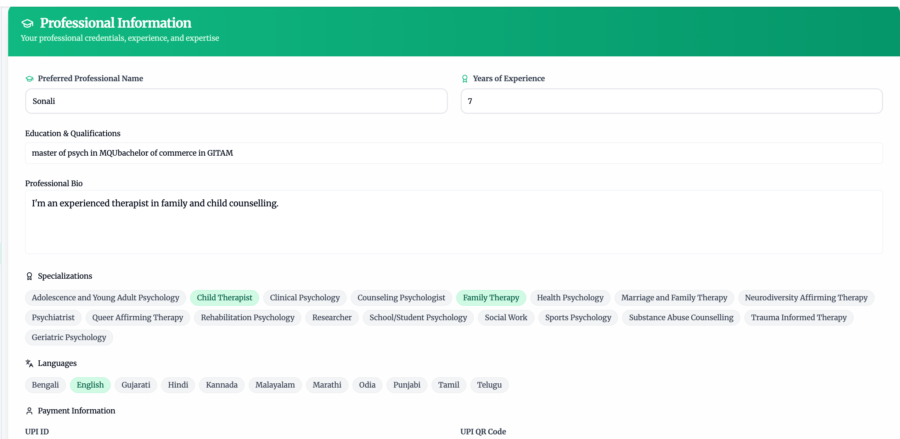Screen dimensions: 900x439
Task: Toggle School/Student Psychology specialization
Action: (x=418, y=317)
